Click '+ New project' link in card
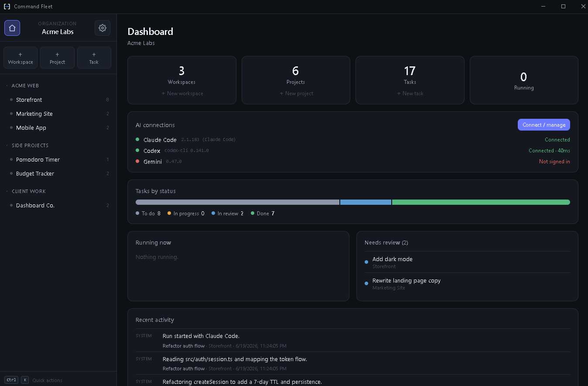The image size is (588, 386). tap(296, 93)
